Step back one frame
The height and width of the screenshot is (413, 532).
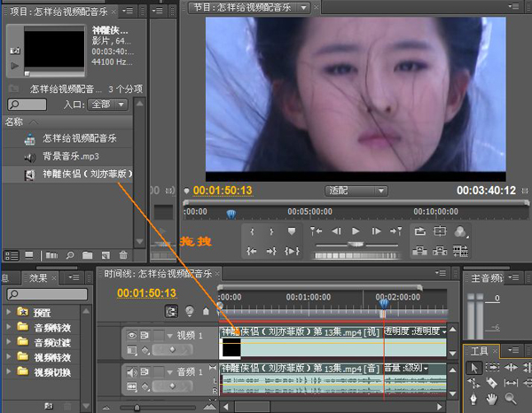click(x=336, y=231)
